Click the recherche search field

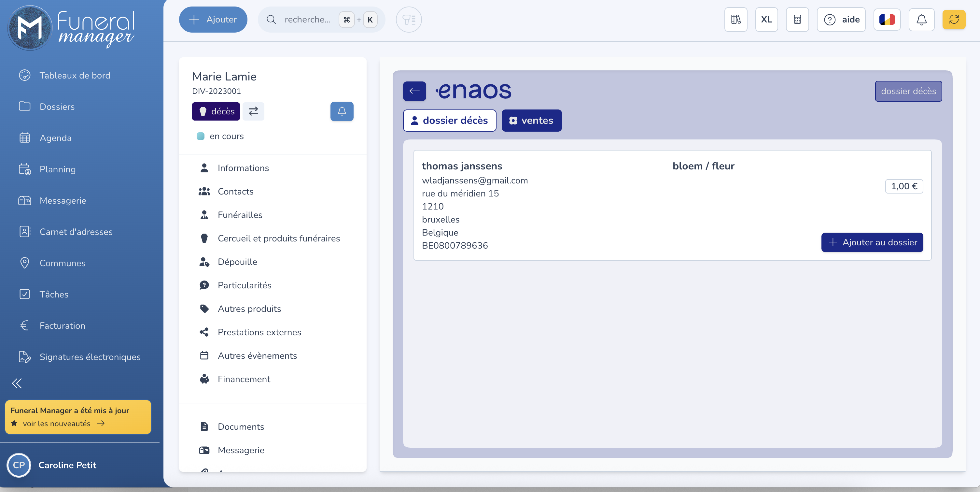307,20
